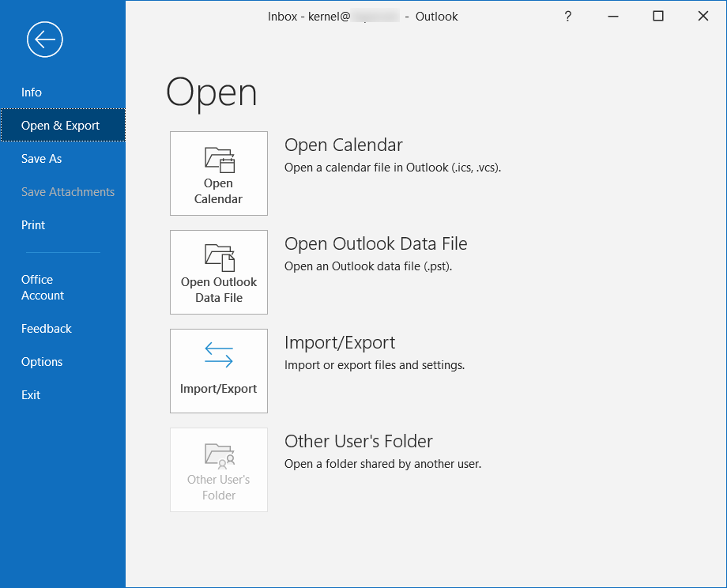
Task: Click 'Open a calendar file in Outlook' description
Action: (x=393, y=168)
